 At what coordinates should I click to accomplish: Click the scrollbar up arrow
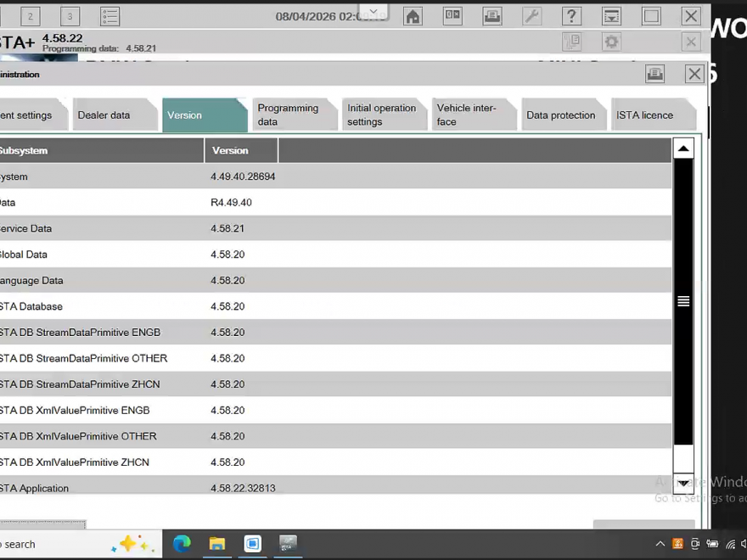tap(683, 149)
